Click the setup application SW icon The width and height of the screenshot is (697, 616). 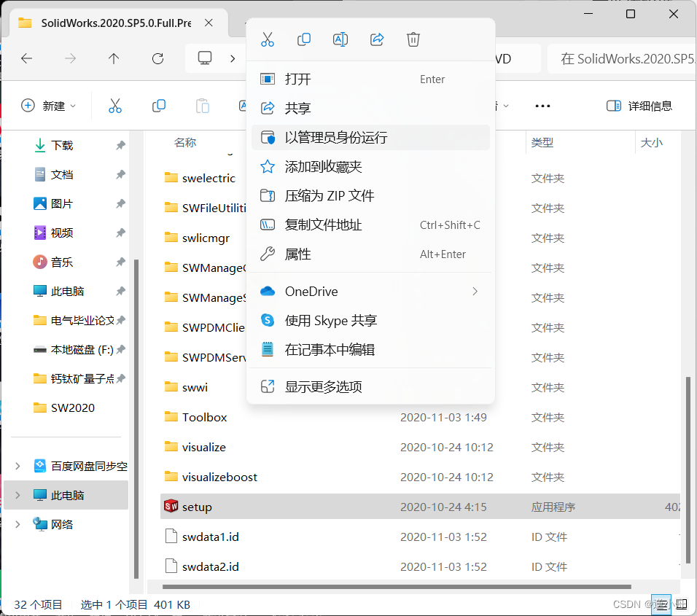[171, 506]
